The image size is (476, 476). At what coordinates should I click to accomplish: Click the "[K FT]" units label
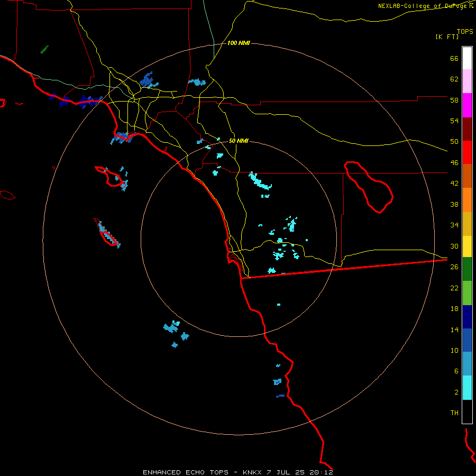coord(447,37)
